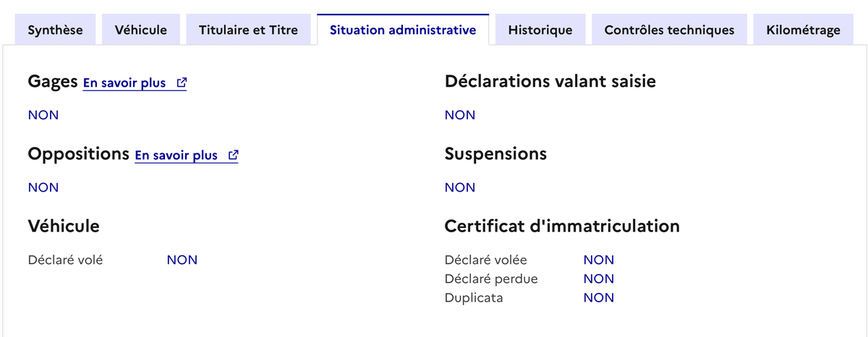Click the Certificat d'immatriculation heading

[561, 226]
